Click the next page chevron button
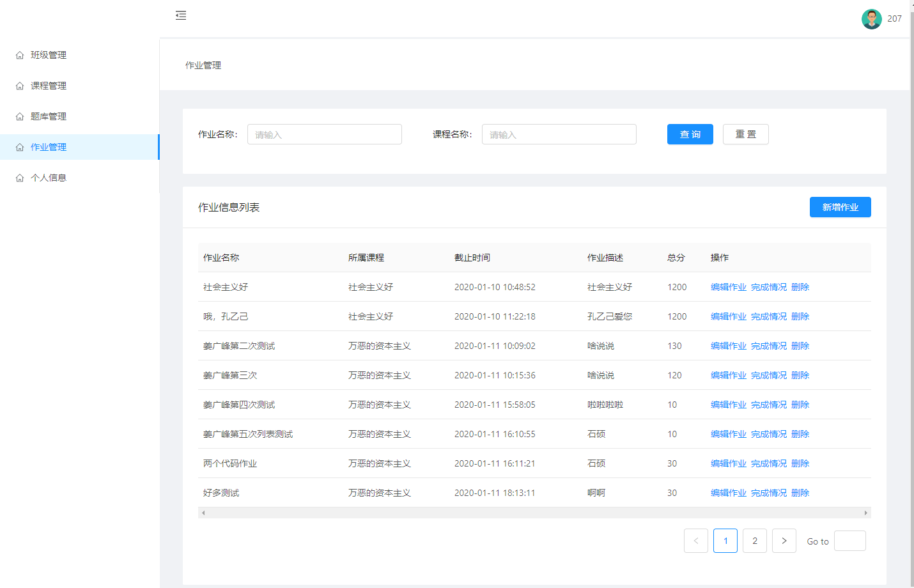The width and height of the screenshot is (914, 588). [784, 540]
